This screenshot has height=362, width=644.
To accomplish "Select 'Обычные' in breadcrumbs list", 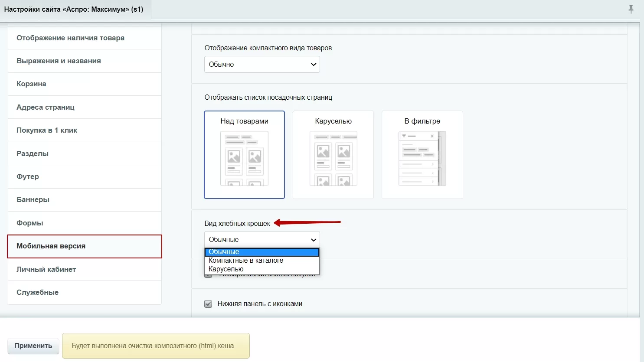I will click(x=262, y=252).
